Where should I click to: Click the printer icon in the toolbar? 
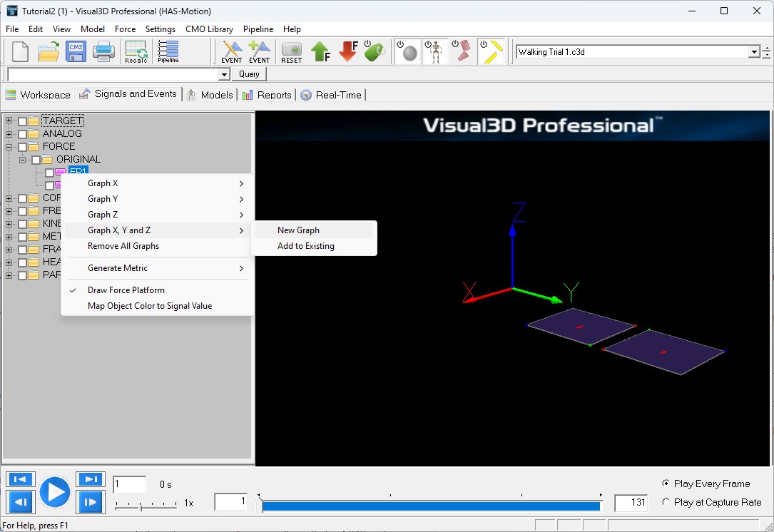pyautogui.click(x=103, y=52)
